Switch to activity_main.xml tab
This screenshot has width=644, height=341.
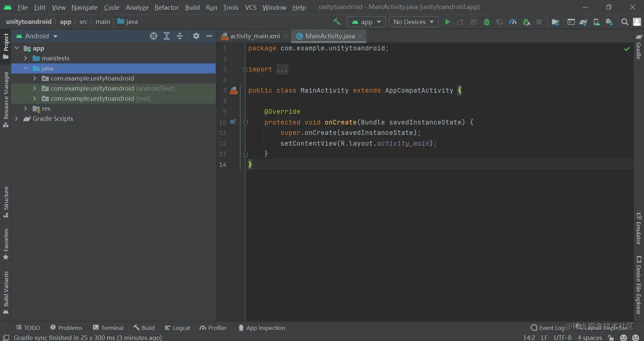[255, 36]
